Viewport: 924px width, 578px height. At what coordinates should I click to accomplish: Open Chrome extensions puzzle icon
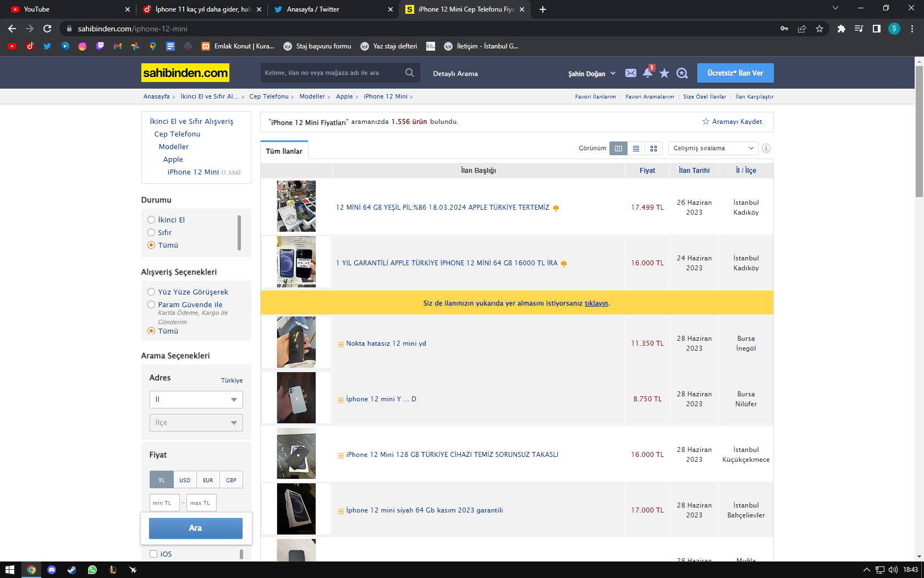[841, 29]
